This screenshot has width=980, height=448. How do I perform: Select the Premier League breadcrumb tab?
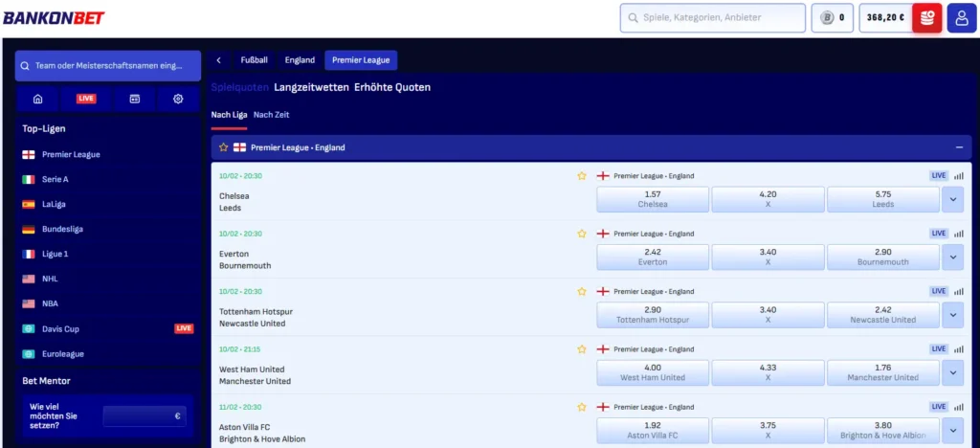point(361,60)
